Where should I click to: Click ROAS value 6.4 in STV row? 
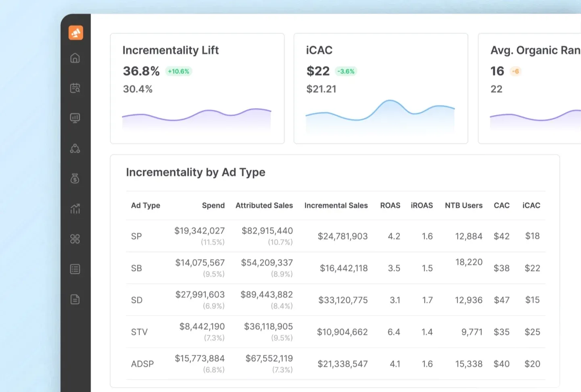click(x=394, y=332)
